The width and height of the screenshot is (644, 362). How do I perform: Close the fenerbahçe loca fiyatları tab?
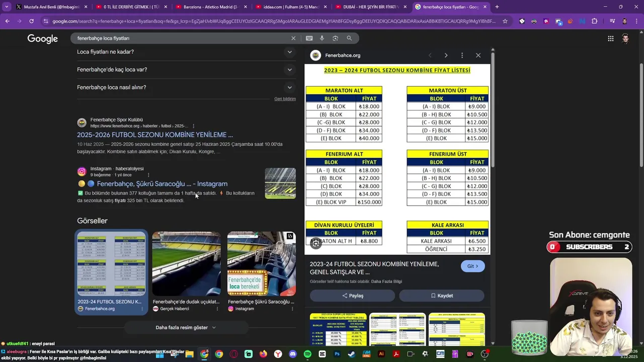(x=486, y=7)
